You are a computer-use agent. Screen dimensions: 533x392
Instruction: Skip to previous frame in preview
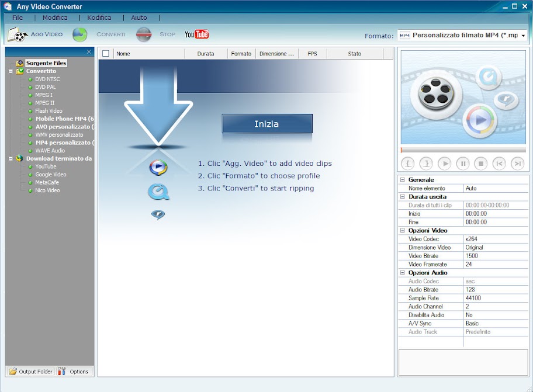(499, 164)
